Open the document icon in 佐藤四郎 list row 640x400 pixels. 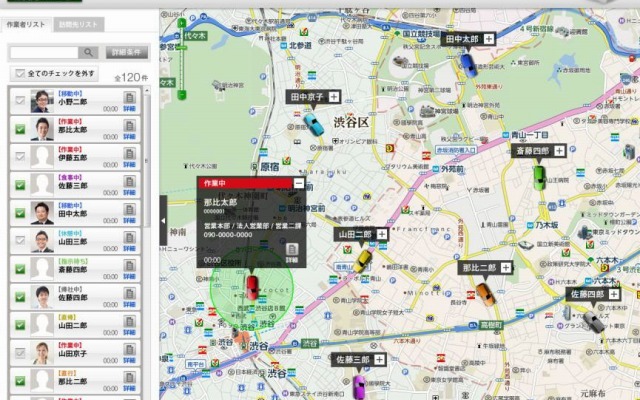[129, 293]
